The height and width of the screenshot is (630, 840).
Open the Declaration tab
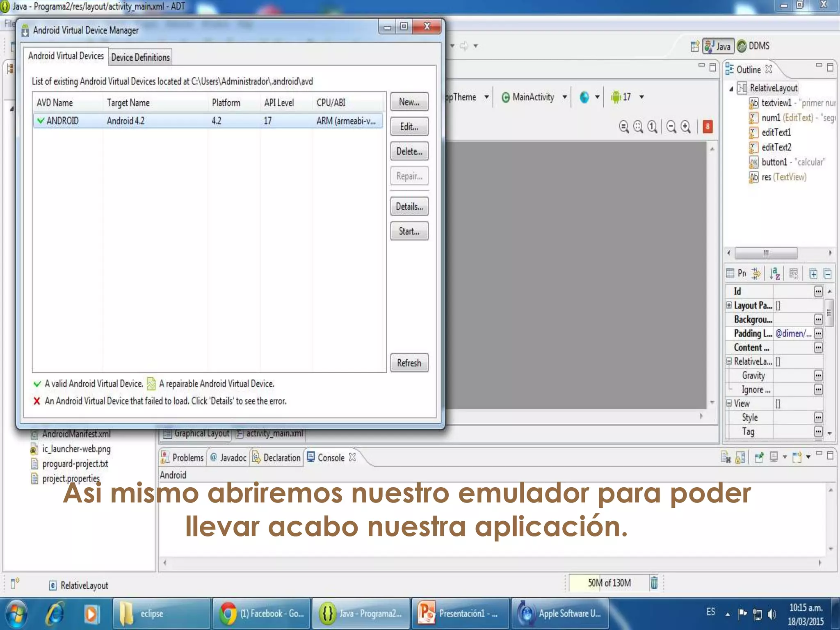(276, 457)
